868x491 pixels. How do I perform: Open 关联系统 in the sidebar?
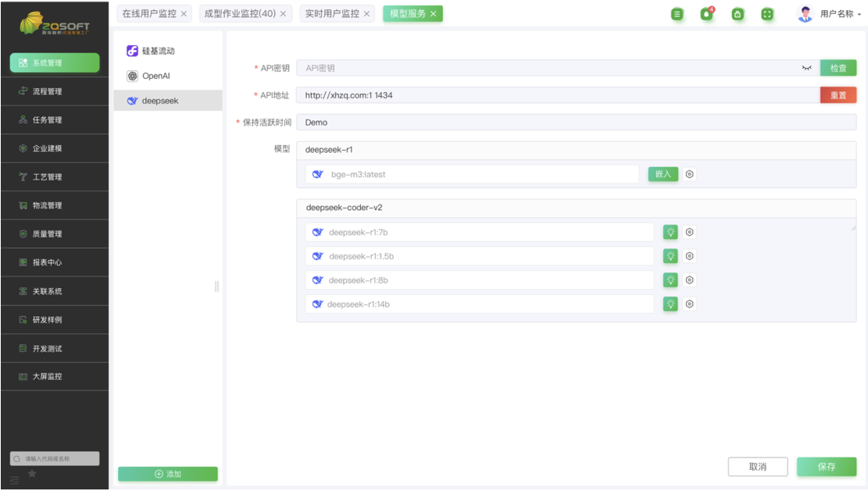coord(55,291)
